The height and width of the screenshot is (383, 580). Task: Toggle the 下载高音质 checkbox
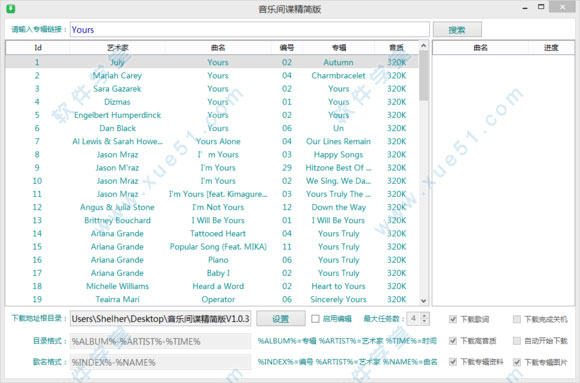point(453,340)
